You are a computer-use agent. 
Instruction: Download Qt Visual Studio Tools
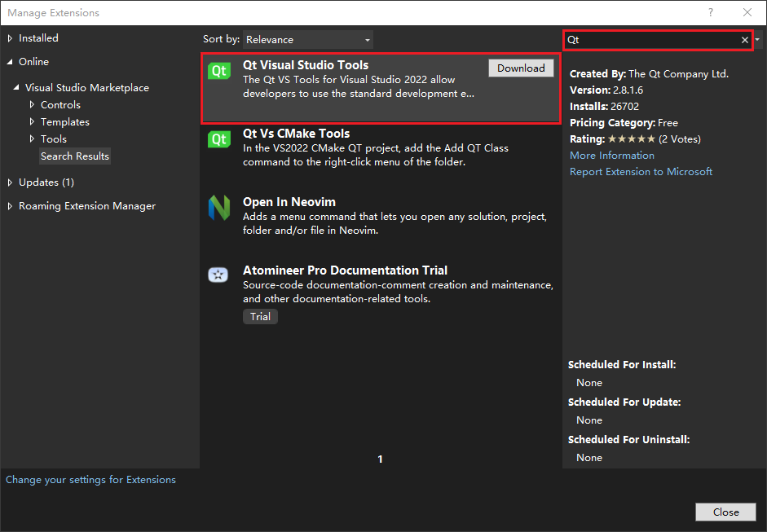pyautogui.click(x=521, y=68)
